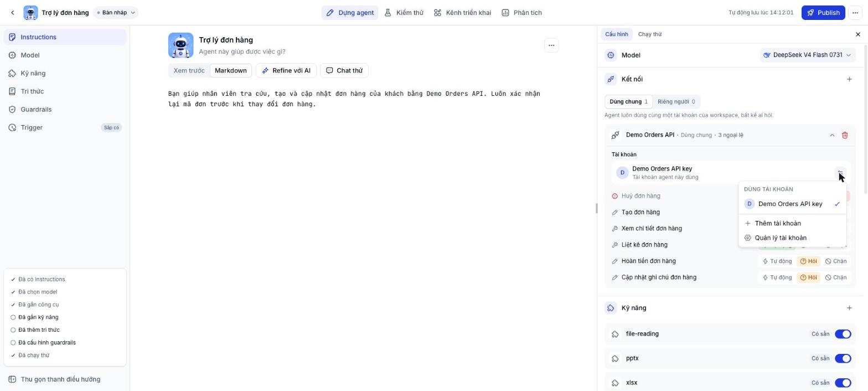This screenshot has height=391, width=868.
Task: Add a new connection with Kết nối plus
Action: 849,79
